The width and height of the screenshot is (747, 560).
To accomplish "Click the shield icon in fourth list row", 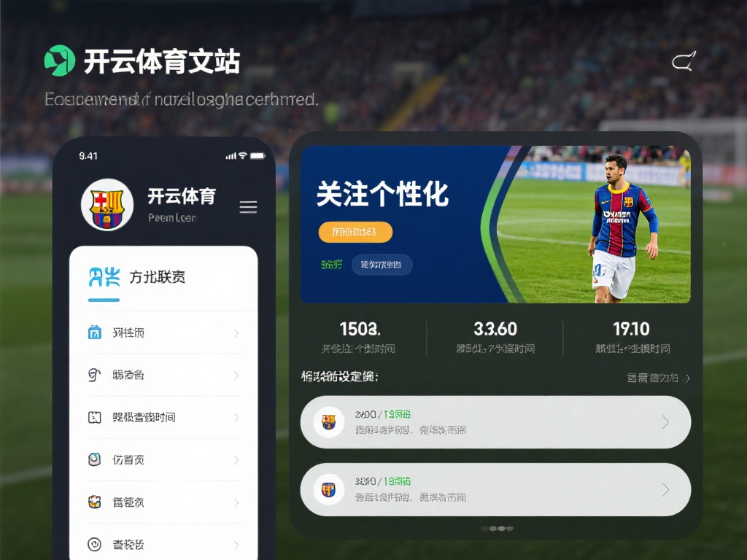I will coord(95,459).
